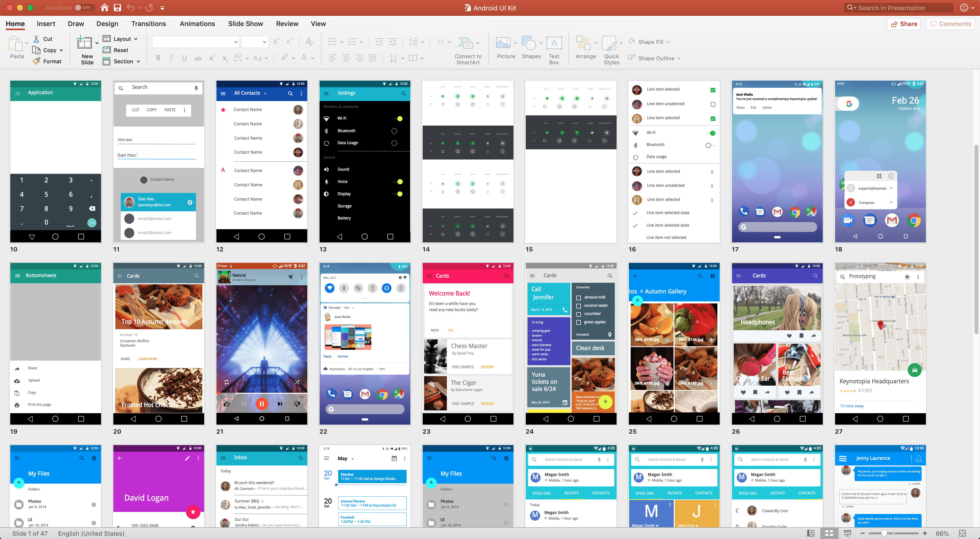This screenshot has height=539, width=980.
Task: Switch to the Insert tab
Action: pyautogui.click(x=46, y=23)
